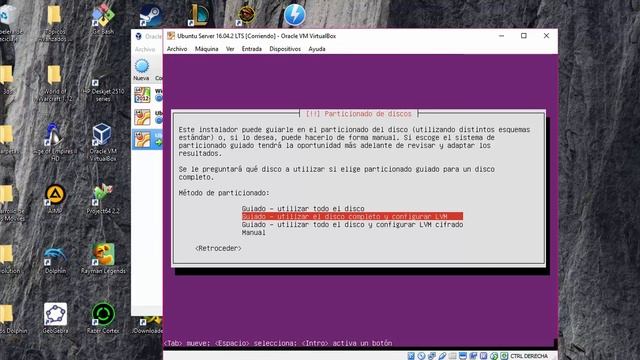
Task: Open the Steam desktop shortcut
Action: [150, 16]
